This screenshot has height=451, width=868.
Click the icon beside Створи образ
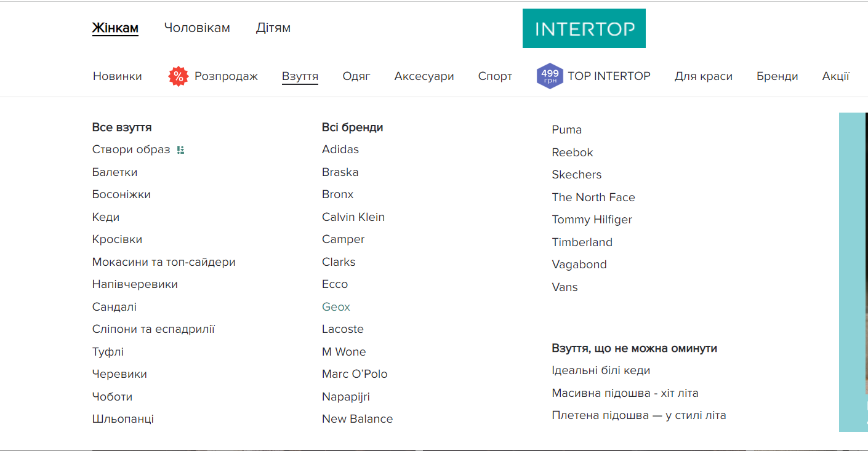180,150
